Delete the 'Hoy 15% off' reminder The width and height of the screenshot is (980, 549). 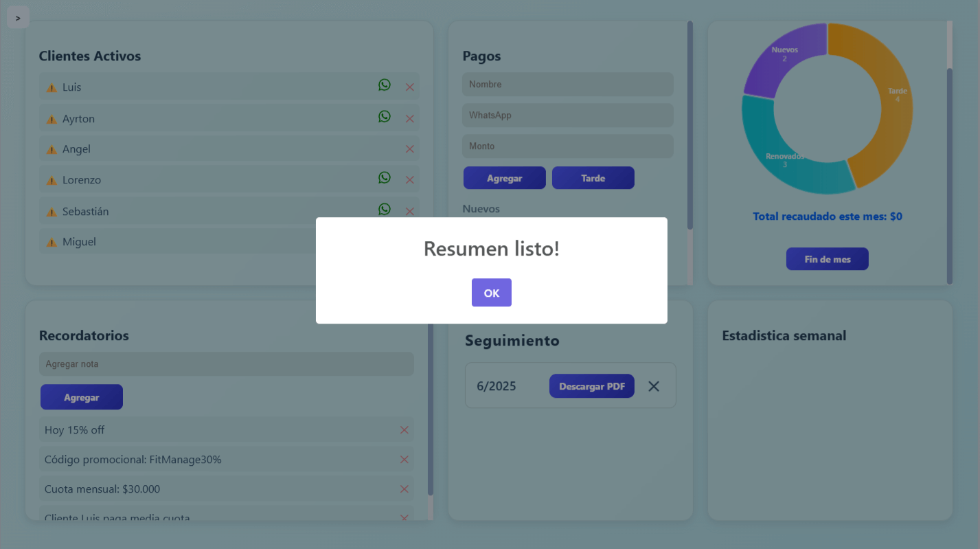tap(404, 430)
